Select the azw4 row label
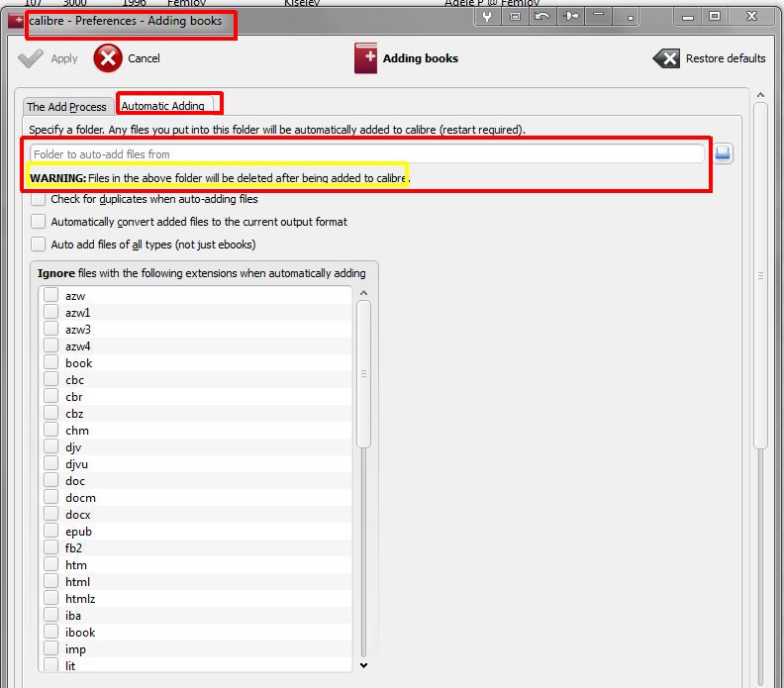This screenshot has width=784, height=688. coord(78,346)
